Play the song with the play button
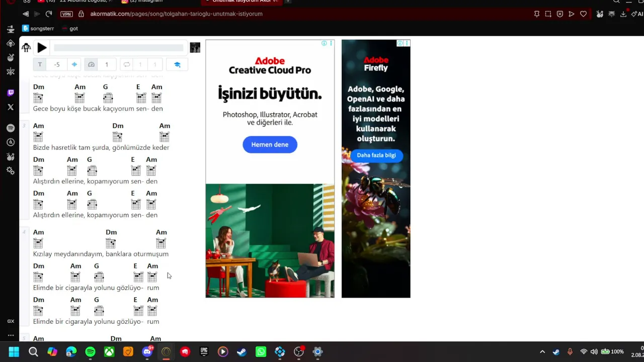The image size is (644, 362). point(42,48)
